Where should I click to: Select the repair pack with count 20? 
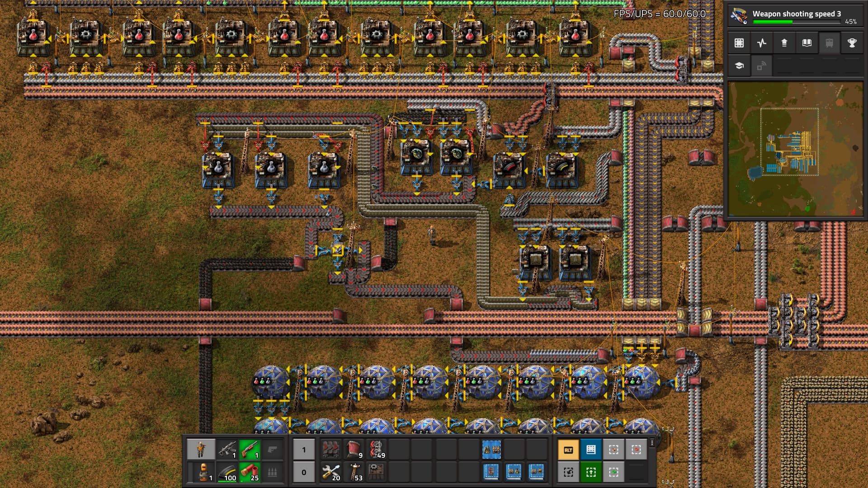coord(331,472)
